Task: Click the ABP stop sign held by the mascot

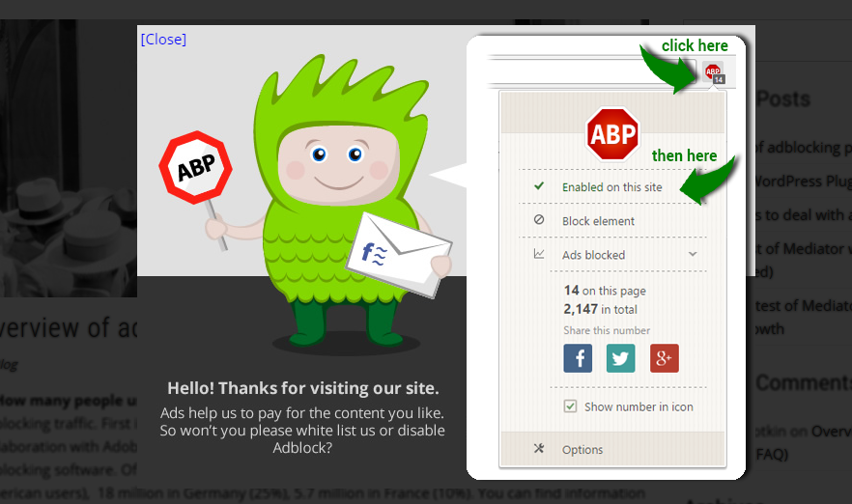Action: click(x=195, y=167)
